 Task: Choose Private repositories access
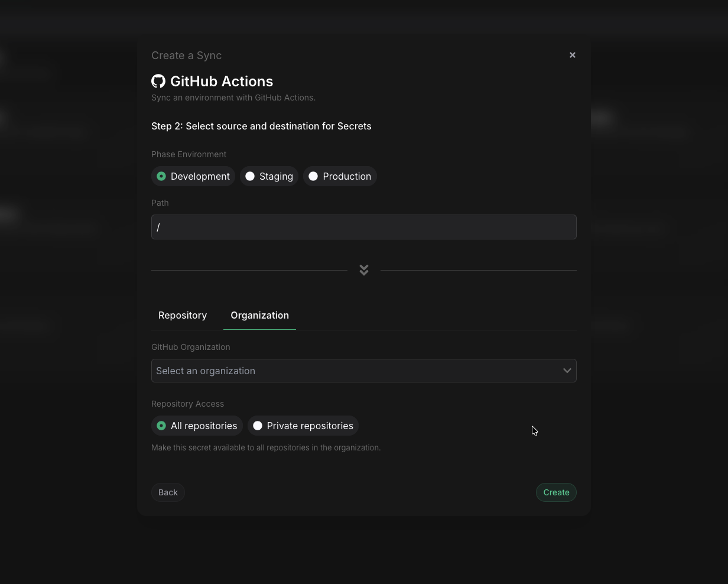pyautogui.click(x=303, y=426)
